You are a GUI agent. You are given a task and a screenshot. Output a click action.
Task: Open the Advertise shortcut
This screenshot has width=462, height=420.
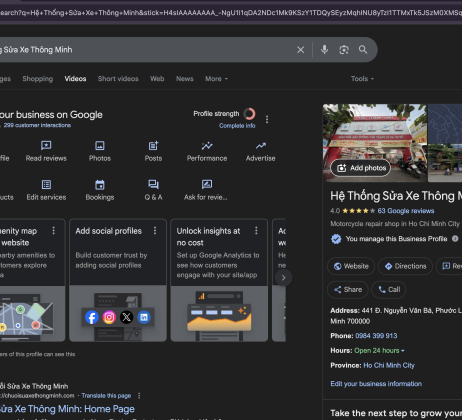coord(261,151)
